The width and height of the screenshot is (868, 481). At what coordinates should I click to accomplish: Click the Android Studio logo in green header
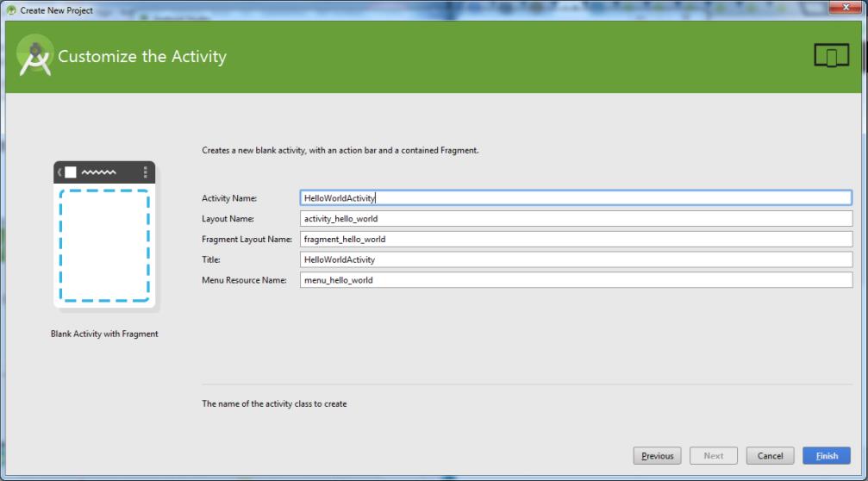pyautogui.click(x=34, y=57)
